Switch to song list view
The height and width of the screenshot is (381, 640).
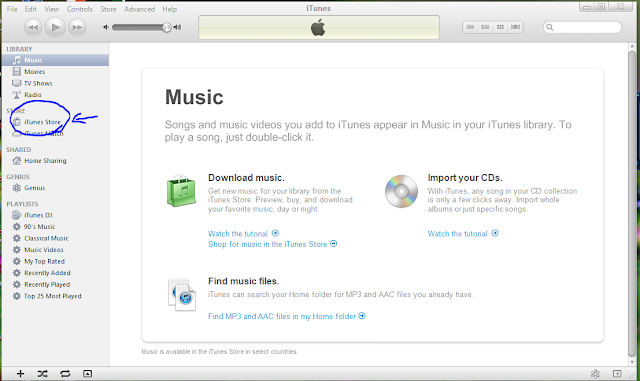point(470,27)
